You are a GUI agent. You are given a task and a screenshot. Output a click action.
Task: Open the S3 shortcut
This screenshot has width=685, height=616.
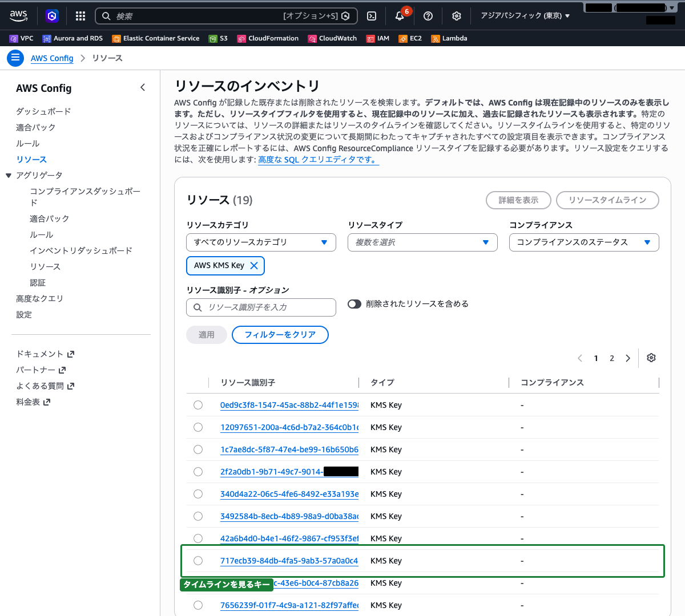(x=219, y=38)
